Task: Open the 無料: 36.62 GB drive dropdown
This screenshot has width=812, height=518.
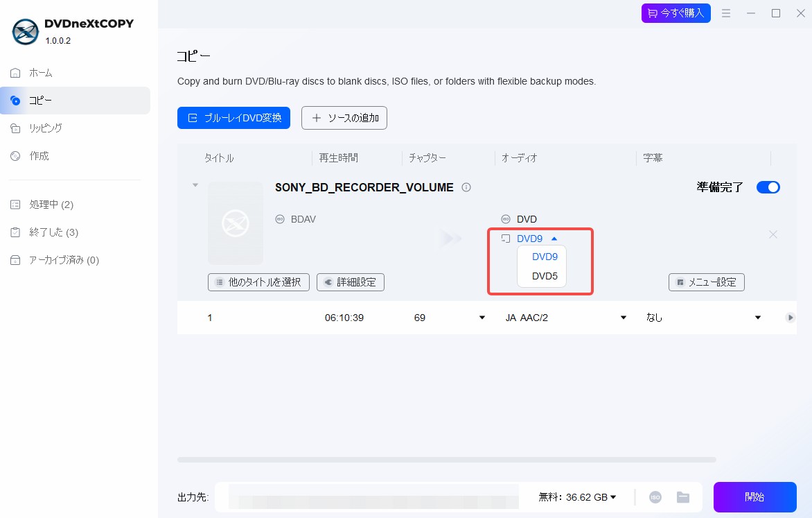Action: 577,497
